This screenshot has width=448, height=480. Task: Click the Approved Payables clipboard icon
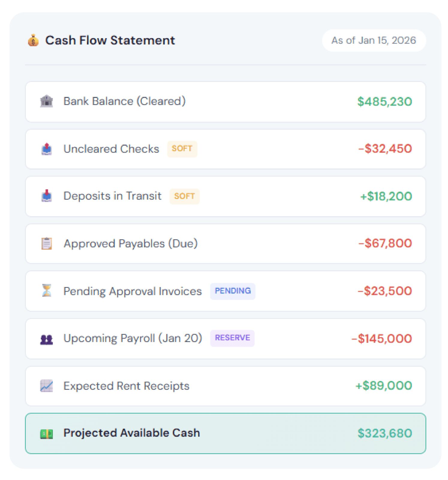pyautogui.click(x=46, y=244)
